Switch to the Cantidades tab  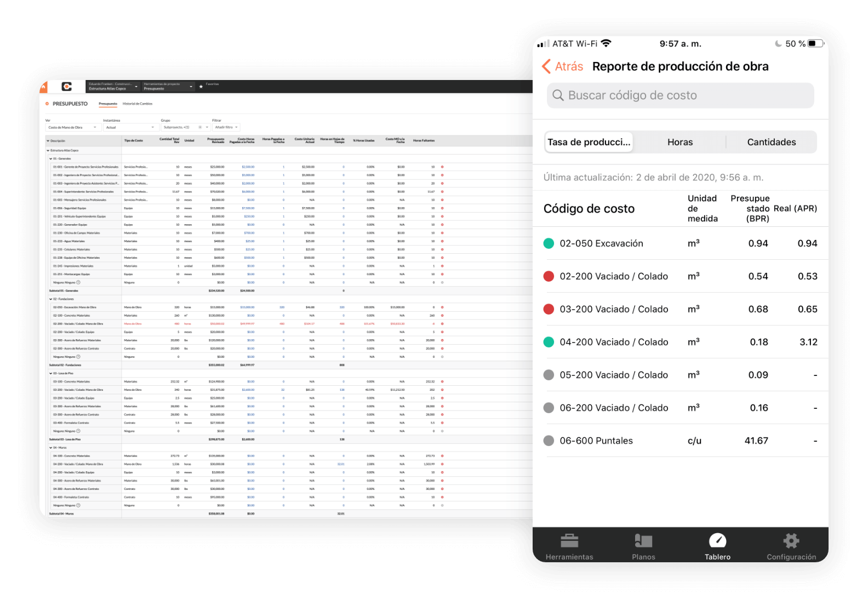click(x=772, y=142)
